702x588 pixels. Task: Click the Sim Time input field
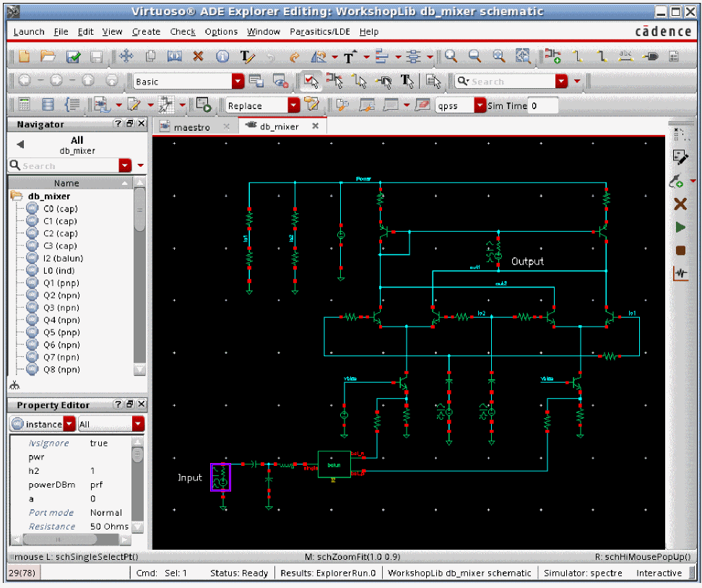[543, 105]
